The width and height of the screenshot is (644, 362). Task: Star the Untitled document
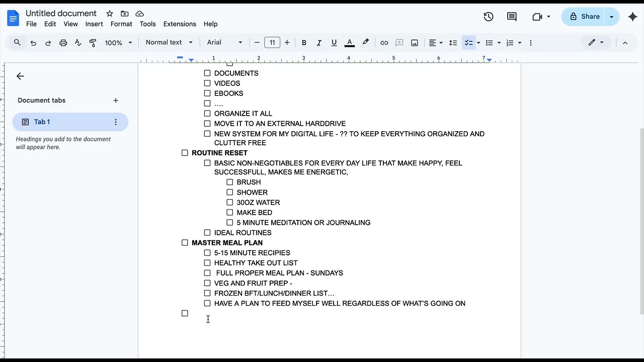pos(110,14)
